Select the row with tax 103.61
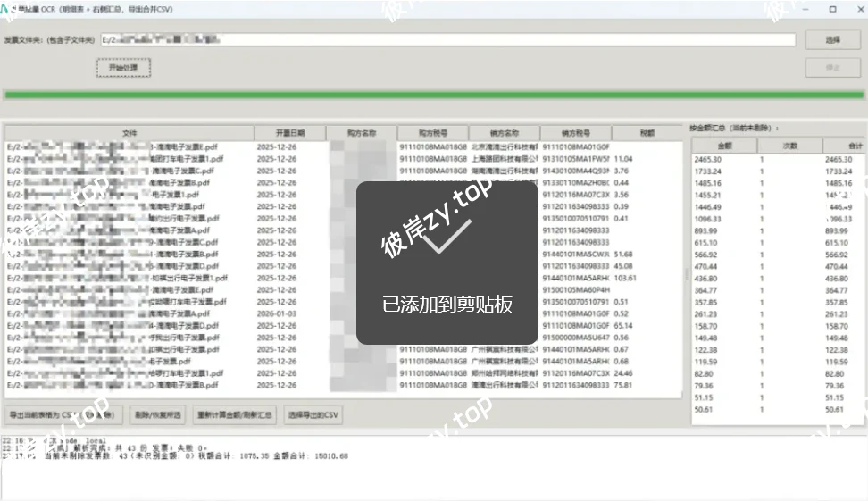This screenshot has height=501, width=868. (343, 278)
